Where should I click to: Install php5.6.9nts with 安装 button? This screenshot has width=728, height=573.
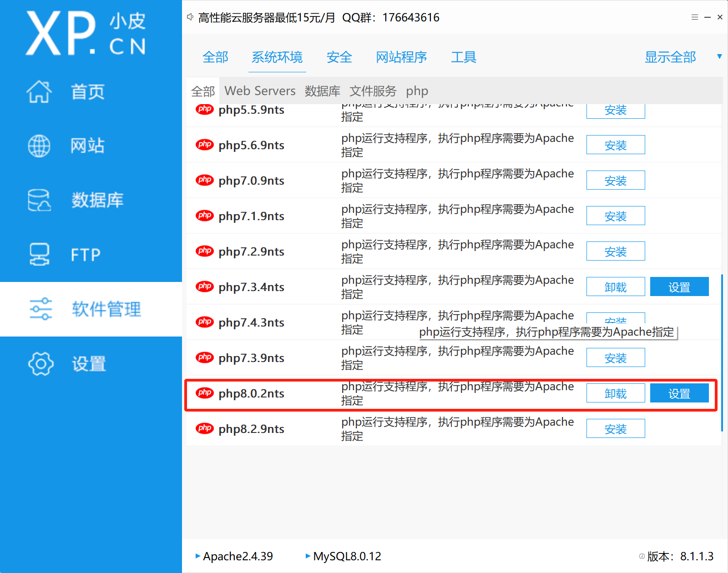click(x=616, y=145)
